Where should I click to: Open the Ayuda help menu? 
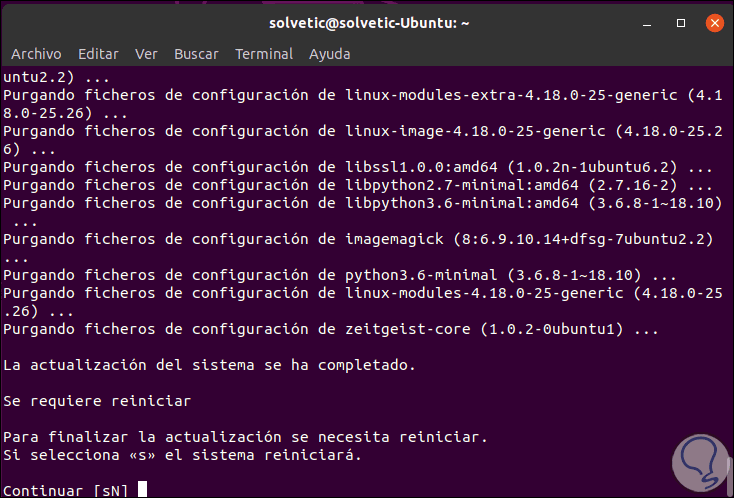tap(330, 54)
